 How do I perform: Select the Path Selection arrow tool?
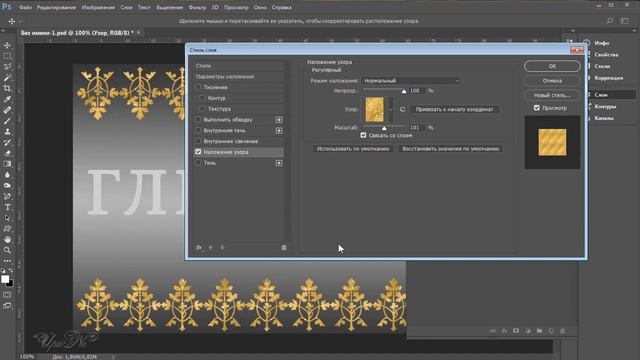click(x=7, y=218)
